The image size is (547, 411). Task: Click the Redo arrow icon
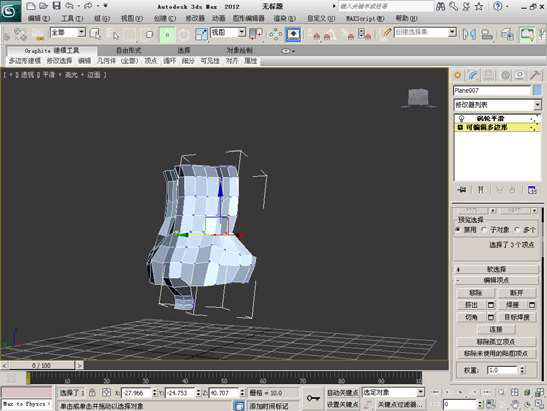coord(89,6)
